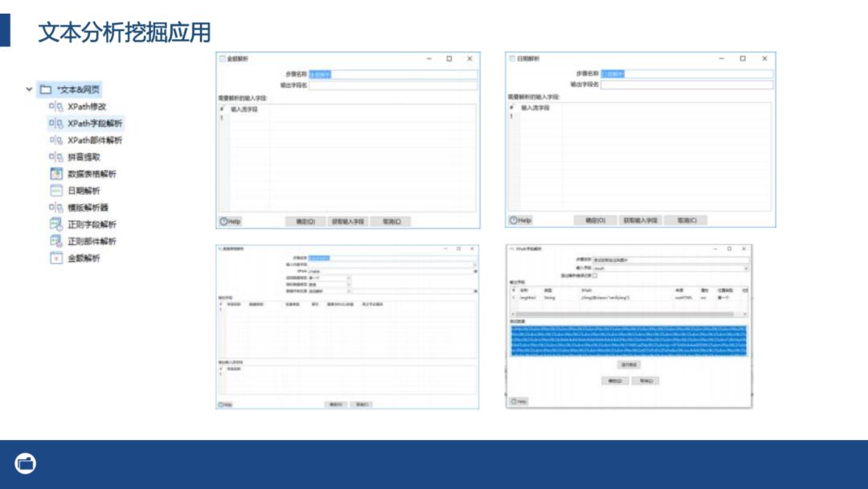Click 运行测试 button in XPath字段解析 dialog
The image size is (868, 489).
(628, 365)
